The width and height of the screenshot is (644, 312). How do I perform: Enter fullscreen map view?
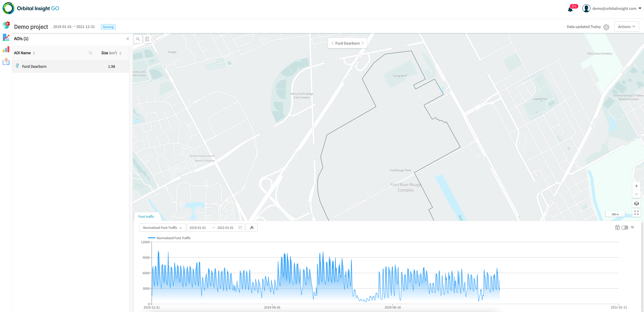(x=636, y=213)
